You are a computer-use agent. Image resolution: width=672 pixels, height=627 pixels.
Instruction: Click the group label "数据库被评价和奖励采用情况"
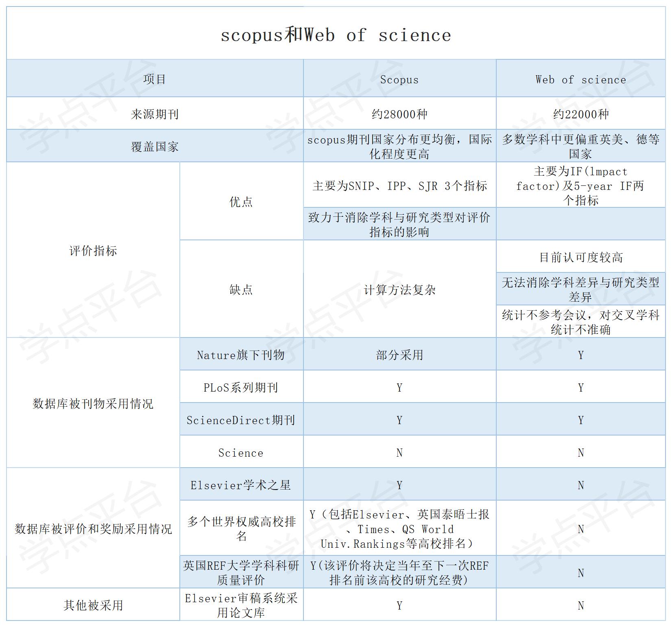(x=93, y=528)
